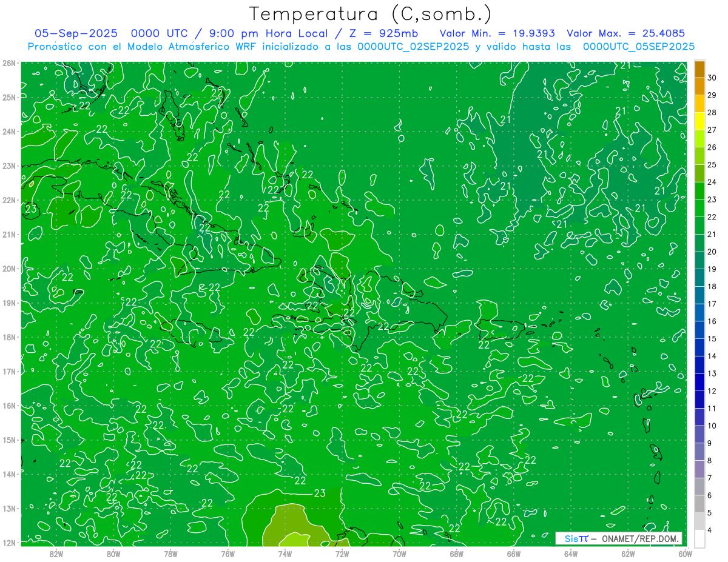Click the color scale value 28
Image resolution: width=728 pixels, height=562 pixels.
point(712,112)
